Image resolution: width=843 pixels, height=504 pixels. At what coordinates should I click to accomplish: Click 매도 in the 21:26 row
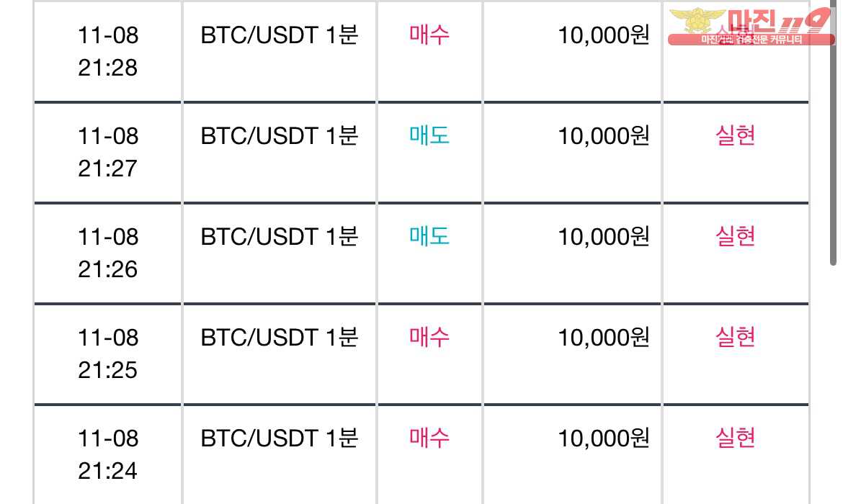pyautogui.click(x=429, y=236)
